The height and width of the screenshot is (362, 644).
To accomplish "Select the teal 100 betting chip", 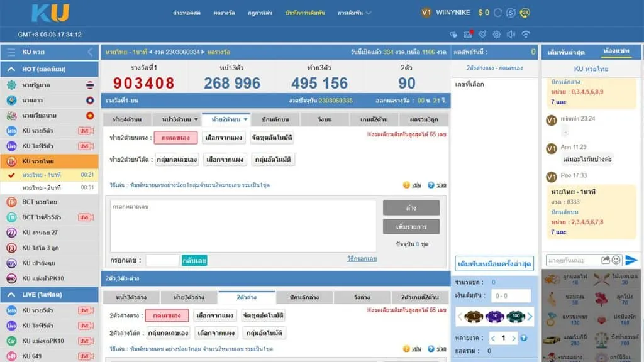I will [516, 317].
